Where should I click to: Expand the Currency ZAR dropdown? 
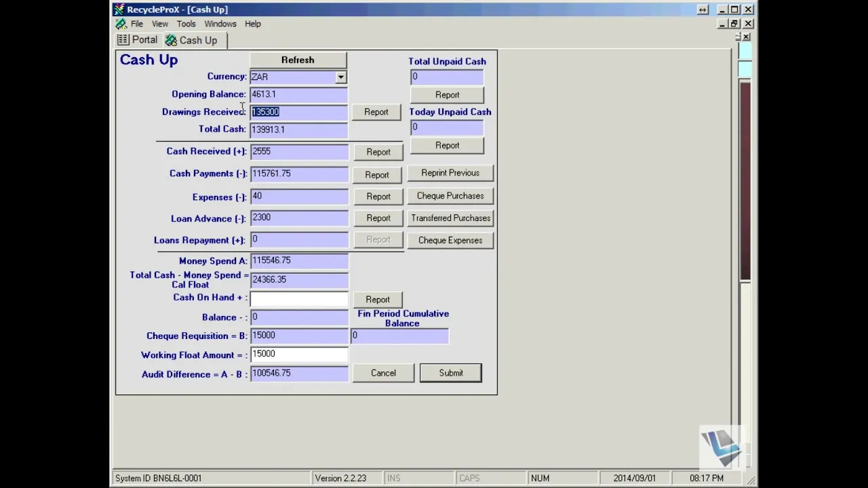click(340, 77)
